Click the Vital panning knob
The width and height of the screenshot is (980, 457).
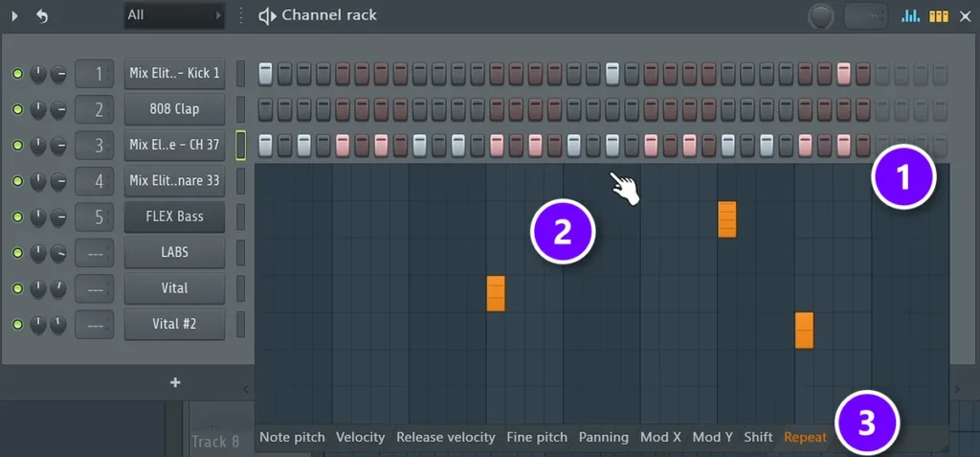38,288
